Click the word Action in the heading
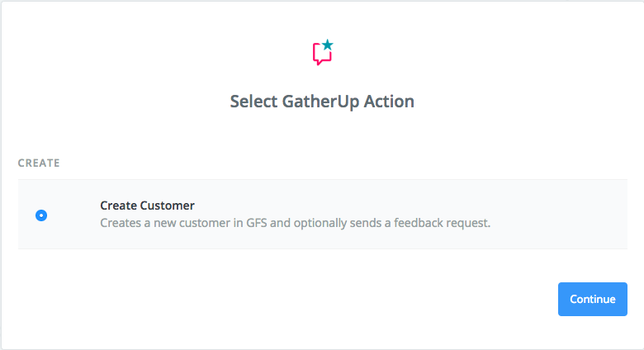Screen dimensions: 644x350 point(389,102)
